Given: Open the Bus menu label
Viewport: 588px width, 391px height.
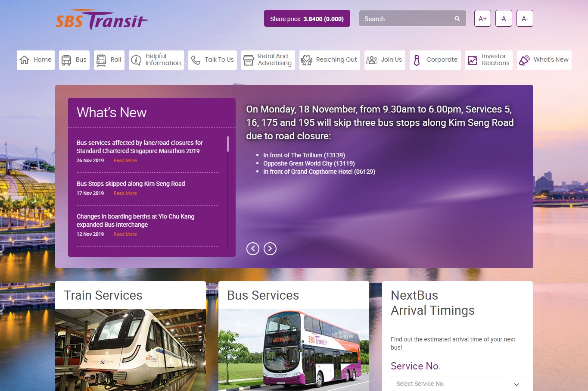Looking at the screenshot, I should [81, 60].
